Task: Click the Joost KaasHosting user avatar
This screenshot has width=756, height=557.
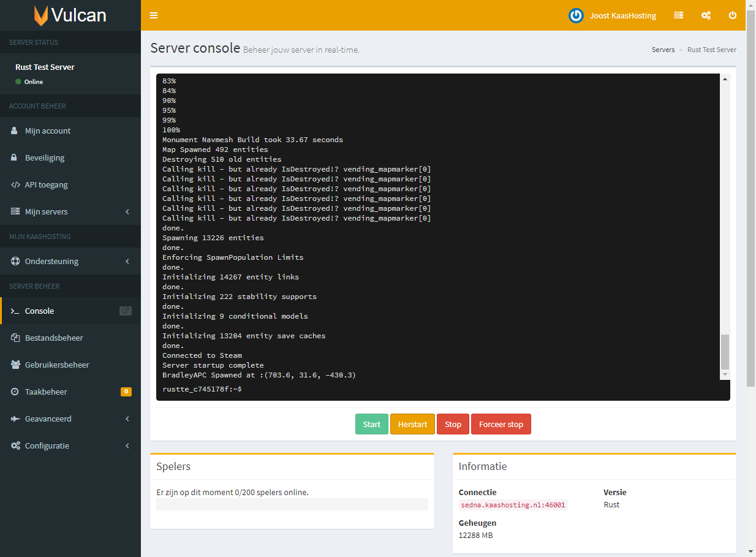Action: tap(576, 16)
